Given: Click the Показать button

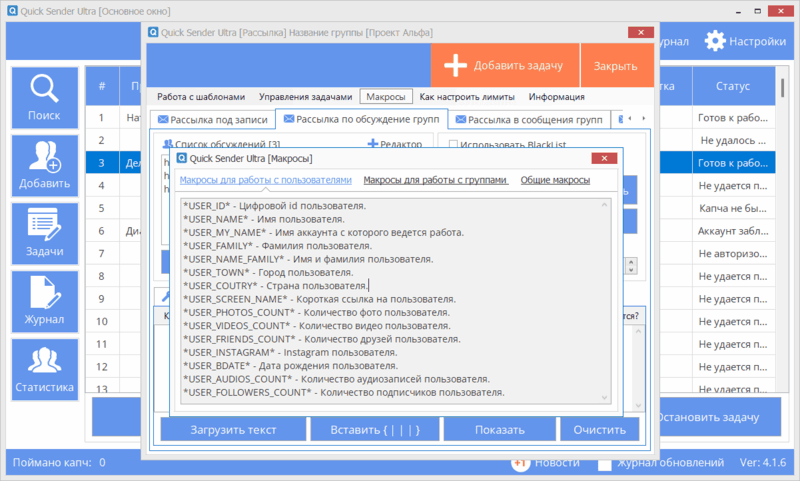Looking at the screenshot, I should pyautogui.click(x=499, y=429).
